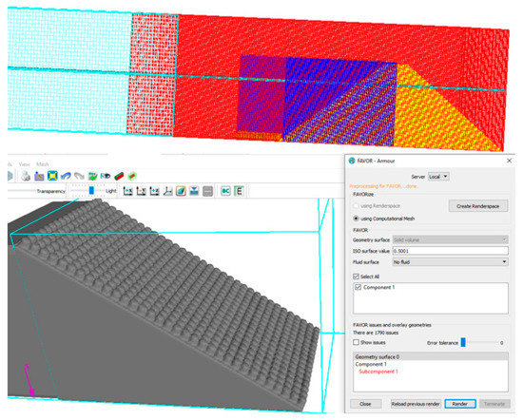The width and height of the screenshot is (523, 420).
Task: Set the view to the +Z axis
Action: point(154,191)
